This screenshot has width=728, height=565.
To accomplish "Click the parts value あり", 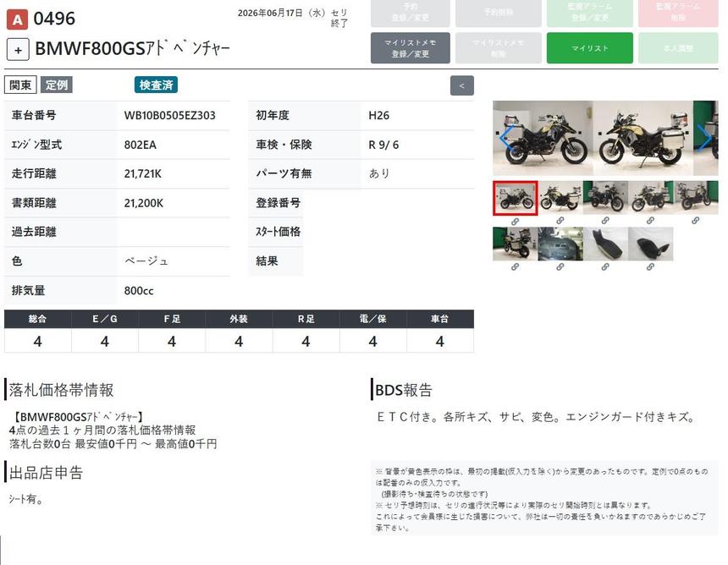I will click(x=379, y=174).
